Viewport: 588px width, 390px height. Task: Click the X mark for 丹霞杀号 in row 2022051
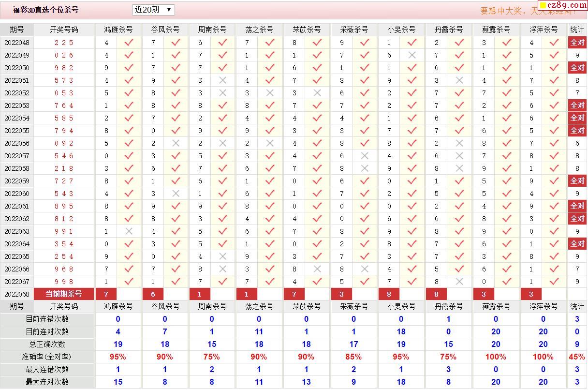459,80
